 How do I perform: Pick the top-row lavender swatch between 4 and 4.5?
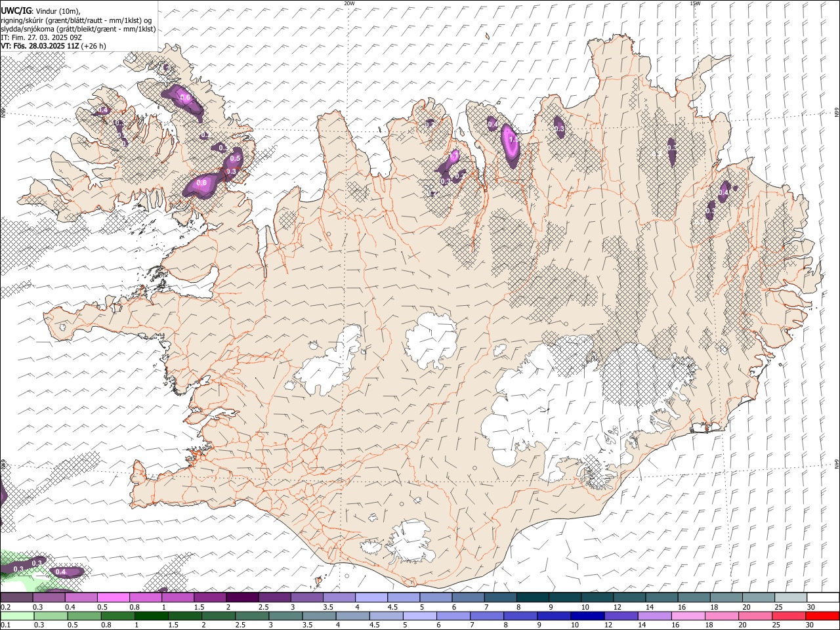[x=371, y=597]
